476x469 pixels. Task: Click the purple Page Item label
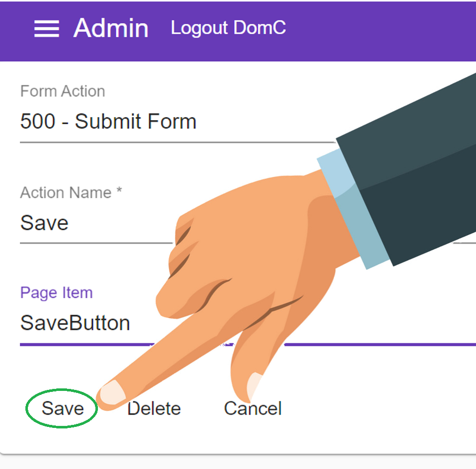coord(56,293)
